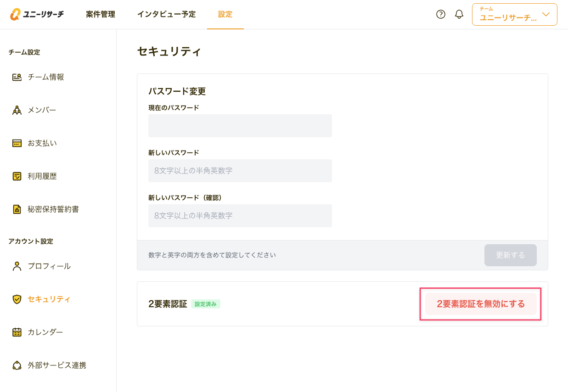Click the チーム情報 sidebar icon
This screenshot has width=568, height=392.
17,77
